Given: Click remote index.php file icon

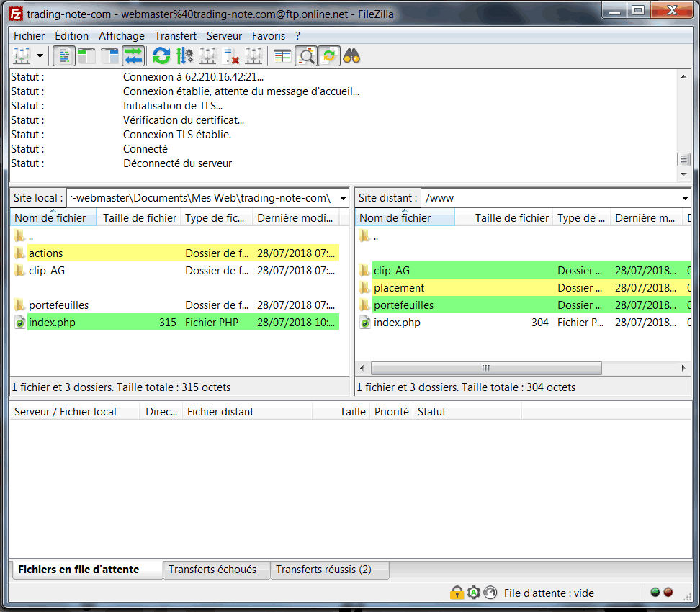Looking at the screenshot, I should (x=364, y=323).
